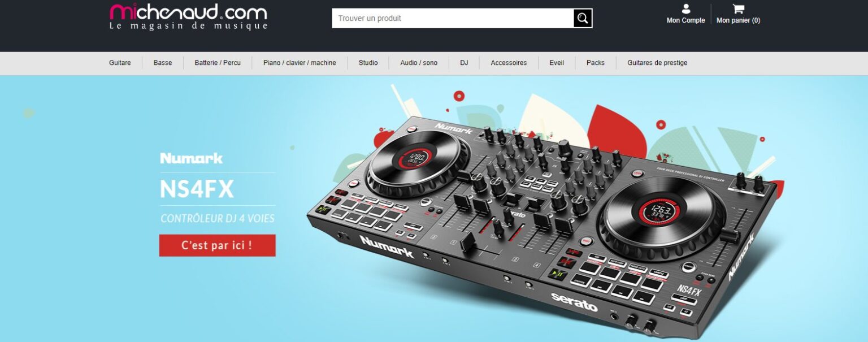This screenshot has width=868, height=342.
Task: Click the magnifying glass search icon
Action: pyautogui.click(x=583, y=18)
